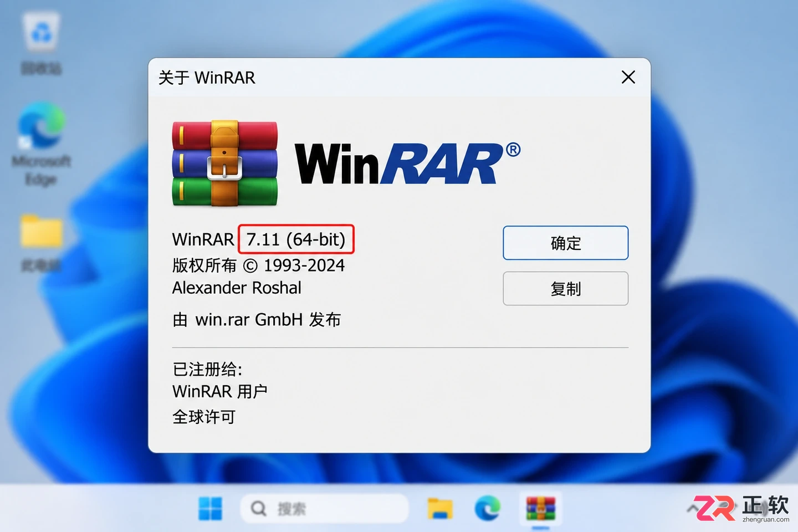Click the WinRAR taskbar icon

coord(540,508)
